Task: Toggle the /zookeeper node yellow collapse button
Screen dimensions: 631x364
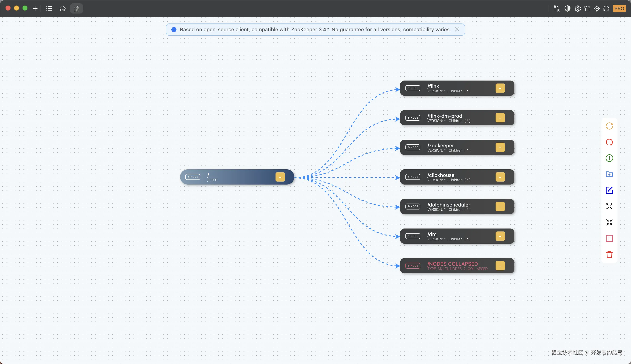Action: click(x=500, y=148)
